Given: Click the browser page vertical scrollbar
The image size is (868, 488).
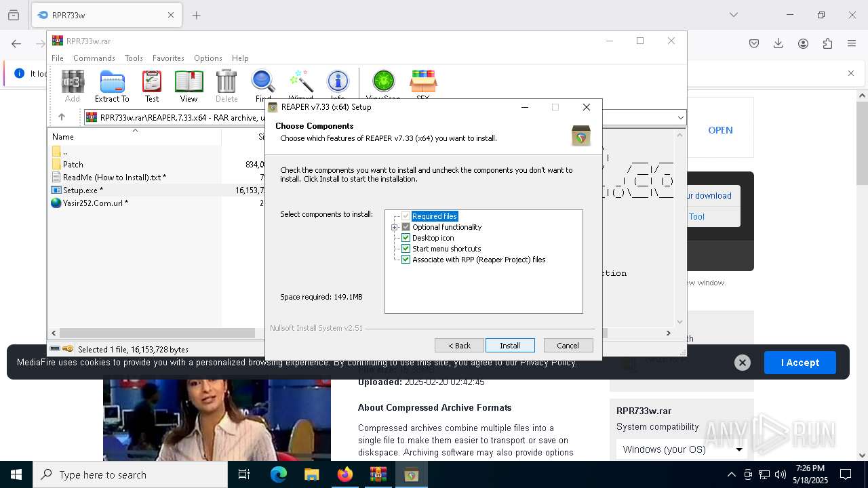Looking at the screenshot, I should 862,144.
